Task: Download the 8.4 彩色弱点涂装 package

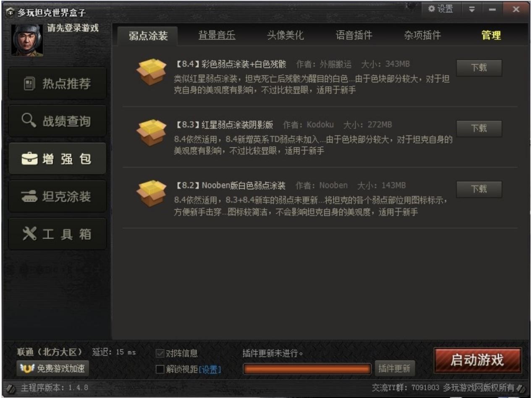Action: 479,68
